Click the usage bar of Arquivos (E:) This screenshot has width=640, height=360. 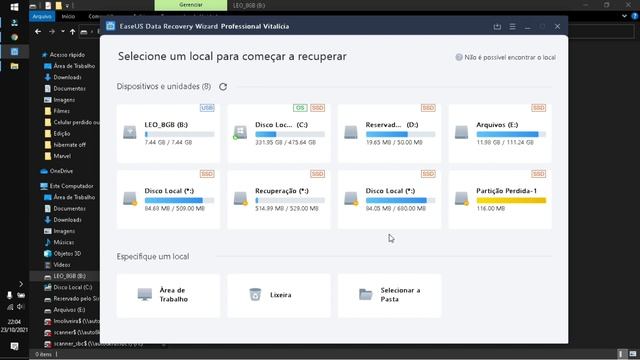click(511, 134)
